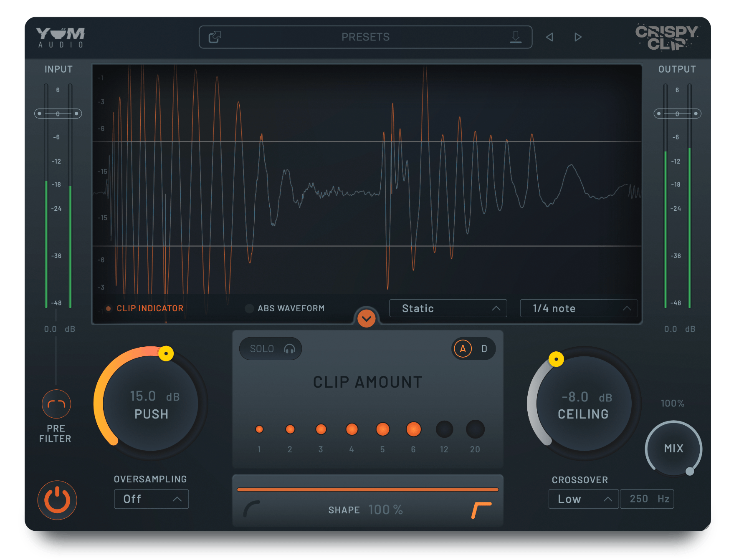744x560 pixels.
Task: Toggle the Clip Indicator option
Action: 144,308
